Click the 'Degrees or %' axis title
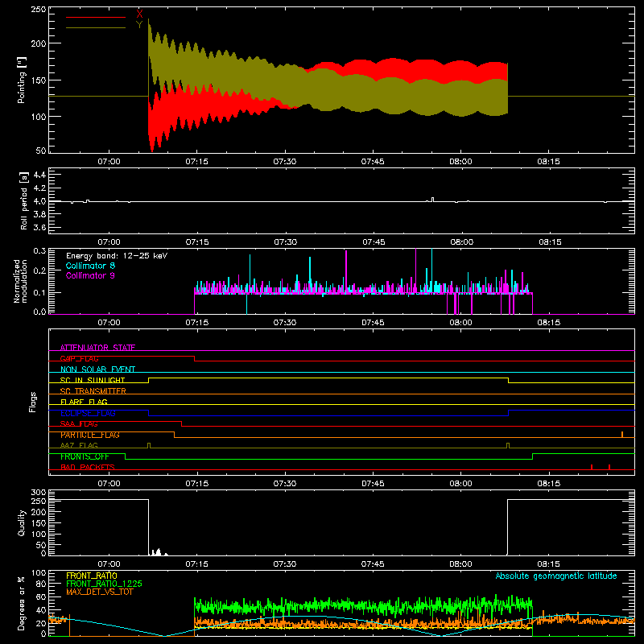644x644 pixels. pos(22,603)
